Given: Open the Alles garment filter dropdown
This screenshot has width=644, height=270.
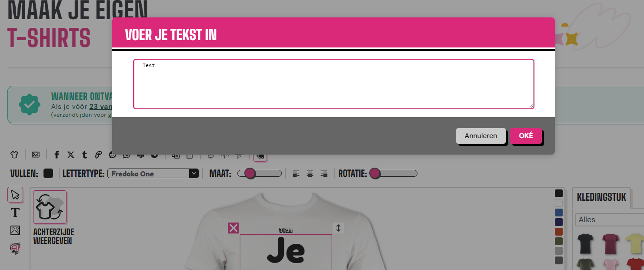Looking at the screenshot, I should pyautogui.click(x=609, y=219).
